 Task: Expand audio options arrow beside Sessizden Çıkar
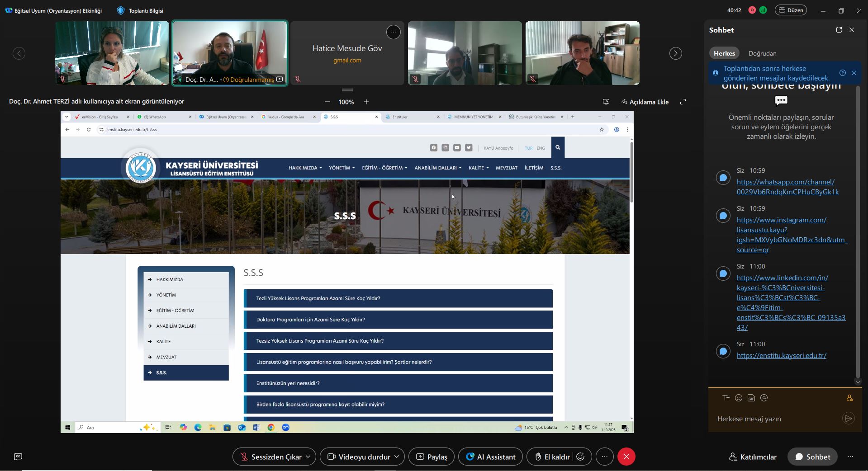click(308, 457)
